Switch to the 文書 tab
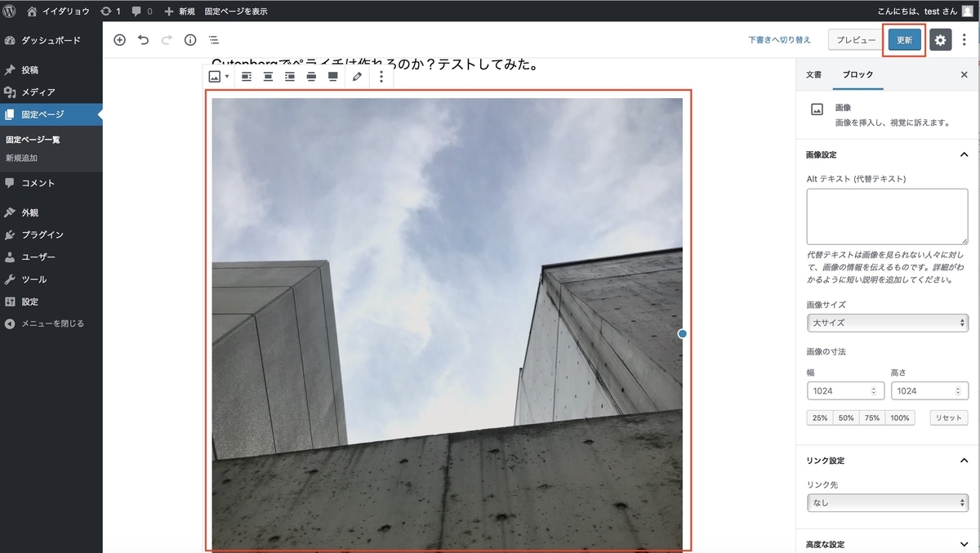The image size is (980, 553). [814, 74]
